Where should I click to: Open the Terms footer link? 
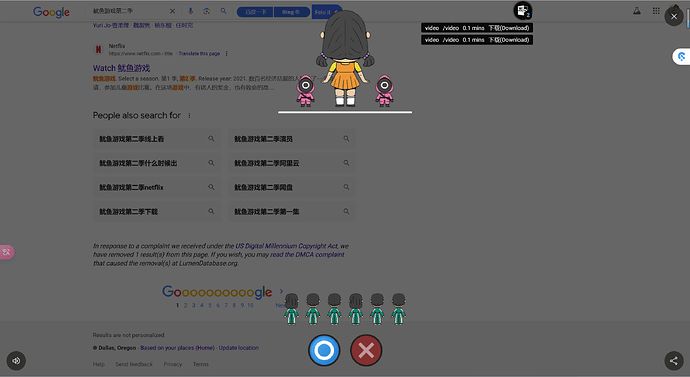(x=201, y=364)
